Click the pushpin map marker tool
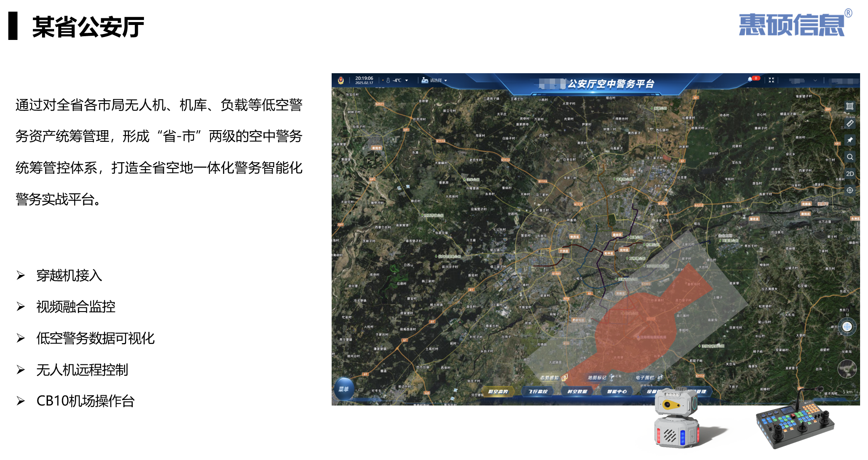The width and height of the screenshot is (868, 460). (x=850, y=140)
